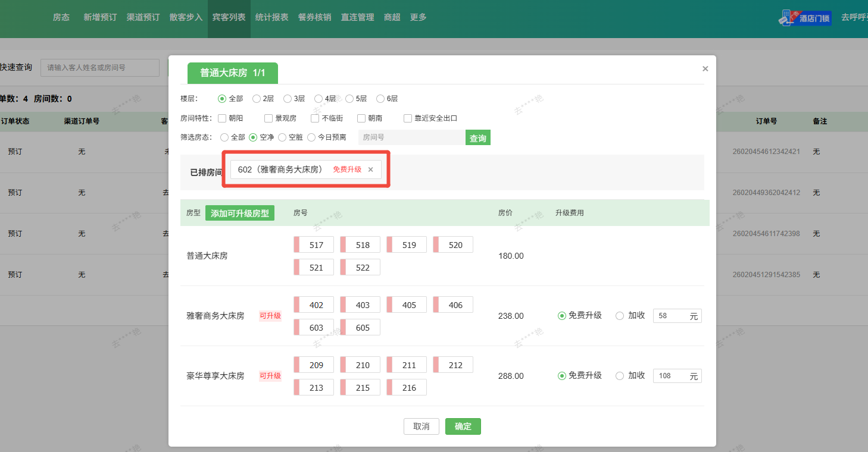The width and height of the screenshot is (868, 452).
Task: Select the 3层 floor radio button
Action: pyautogui.click(x=288, y=99)
